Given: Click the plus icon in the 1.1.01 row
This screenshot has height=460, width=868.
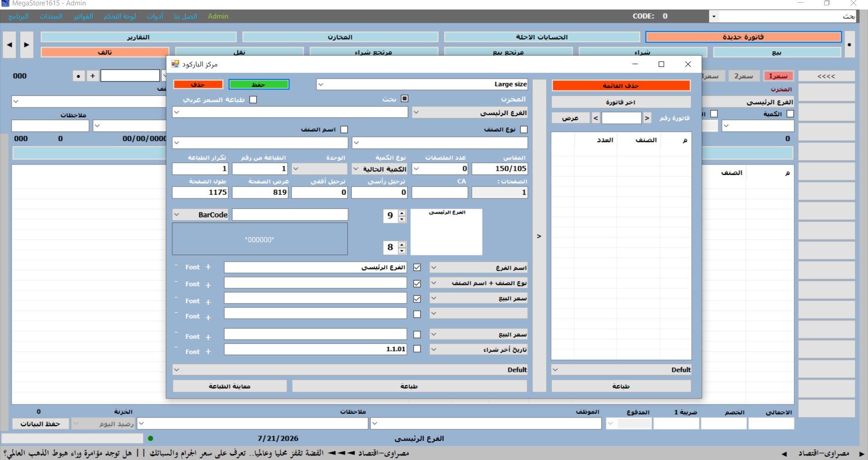Looking at the screenshot, I should [208, 351].
